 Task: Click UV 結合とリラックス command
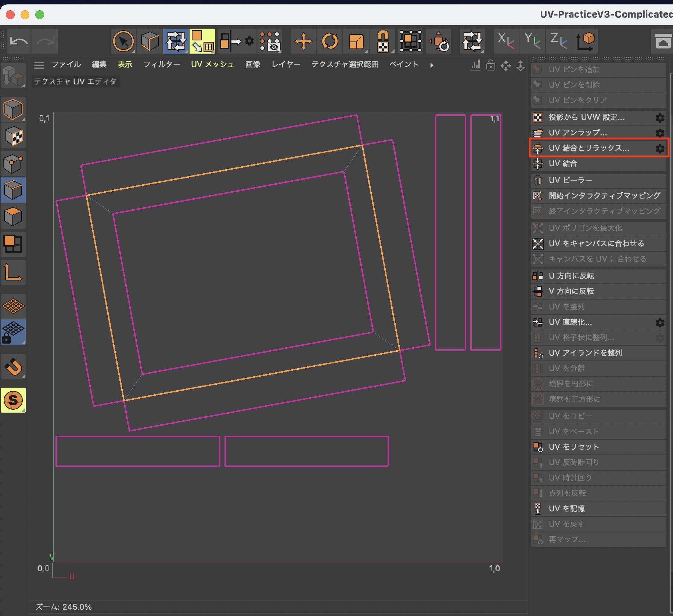[589, 148]
